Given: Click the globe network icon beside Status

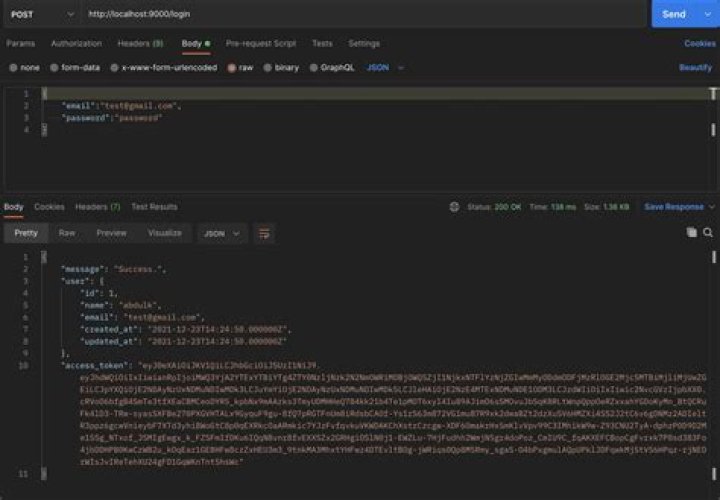Looking at the screenshot, I should 454,207.
